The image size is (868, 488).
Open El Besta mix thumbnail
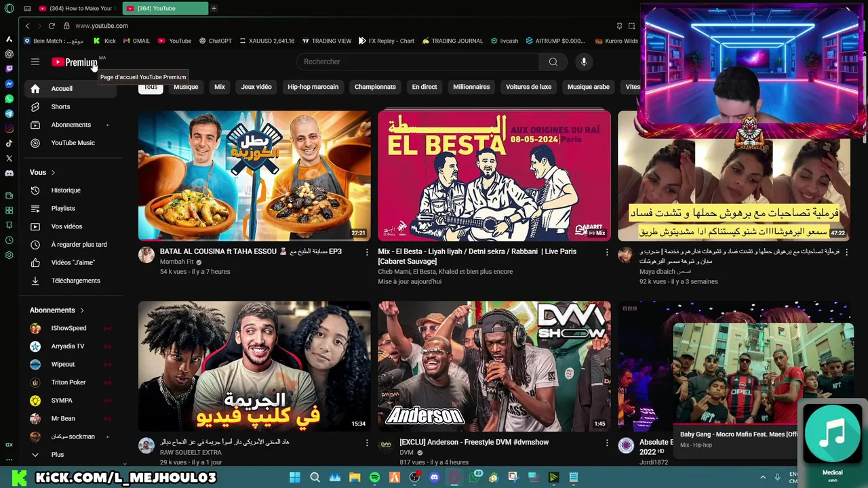(494, 176)
